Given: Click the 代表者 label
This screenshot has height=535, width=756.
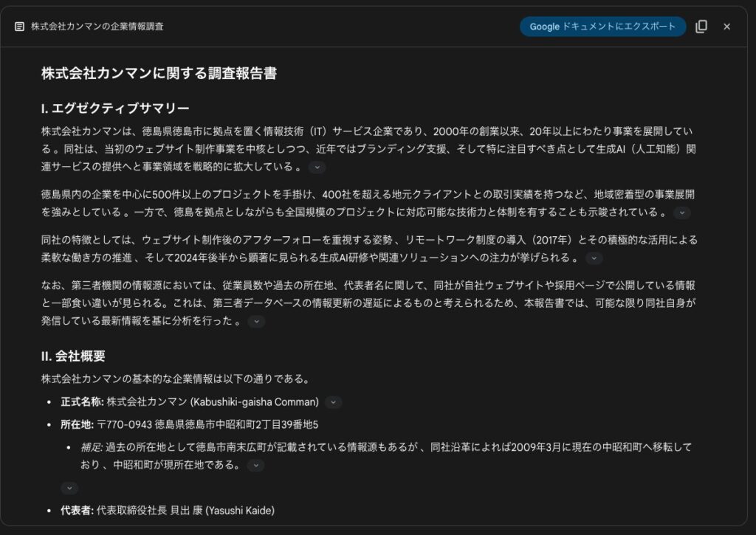Looking at the screenshot, I should tap(77, 511).
